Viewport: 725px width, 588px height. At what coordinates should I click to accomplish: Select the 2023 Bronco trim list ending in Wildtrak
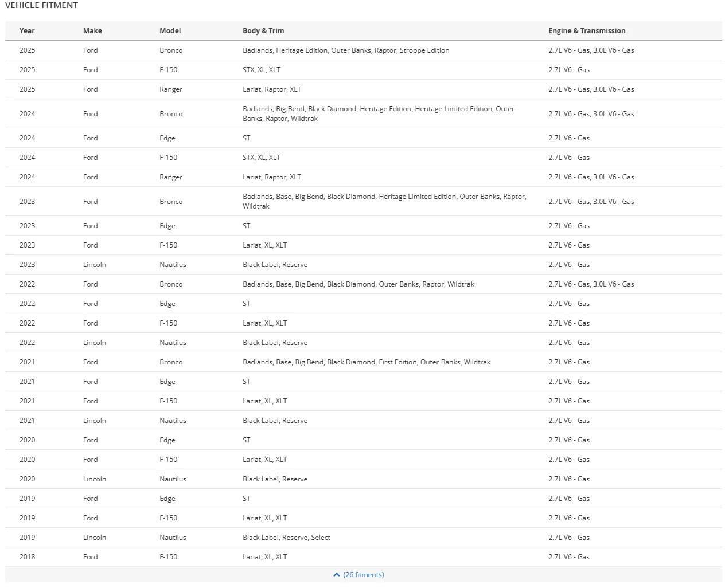click(385, 201)
